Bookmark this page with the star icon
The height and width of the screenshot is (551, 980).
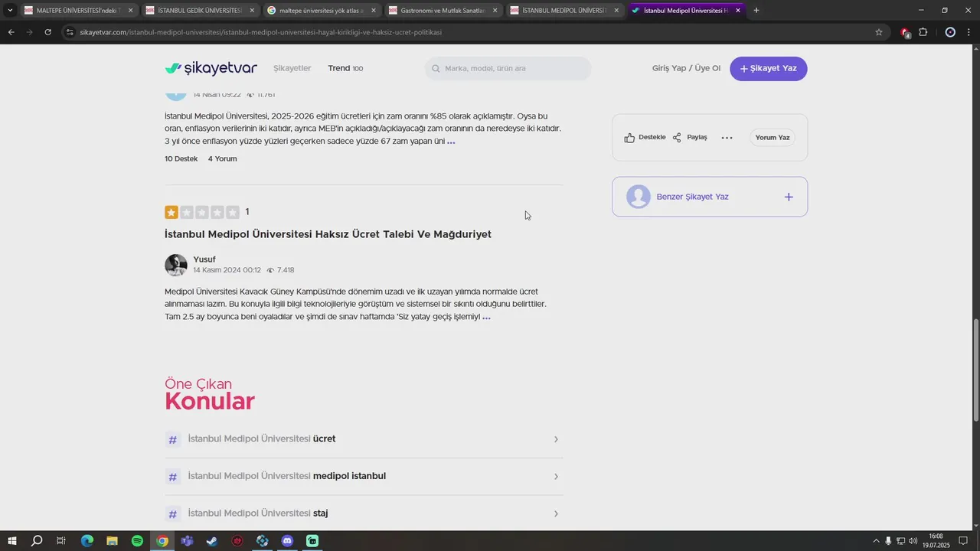coord(879,32)
